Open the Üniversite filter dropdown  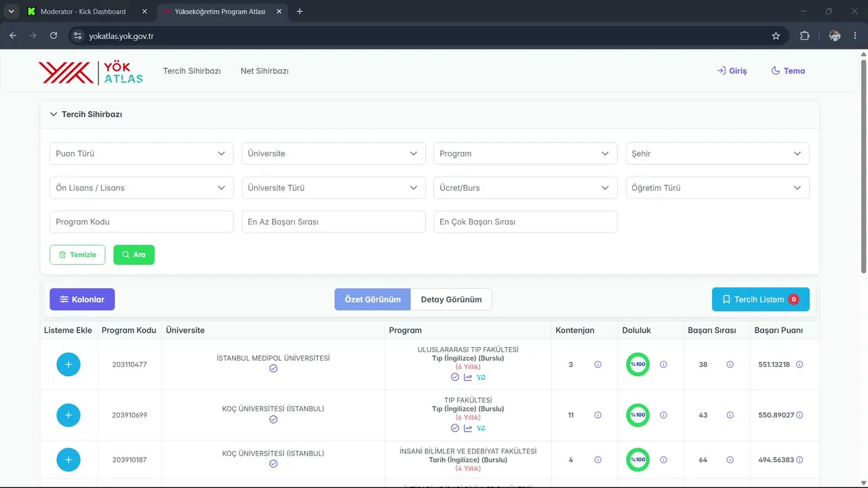tap(334, 154)
